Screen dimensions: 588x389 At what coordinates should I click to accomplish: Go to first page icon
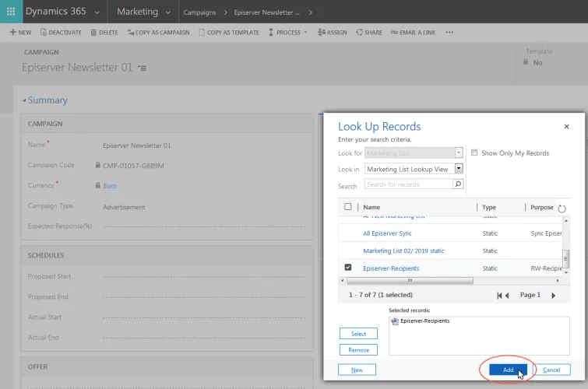(x=499, y=296)
